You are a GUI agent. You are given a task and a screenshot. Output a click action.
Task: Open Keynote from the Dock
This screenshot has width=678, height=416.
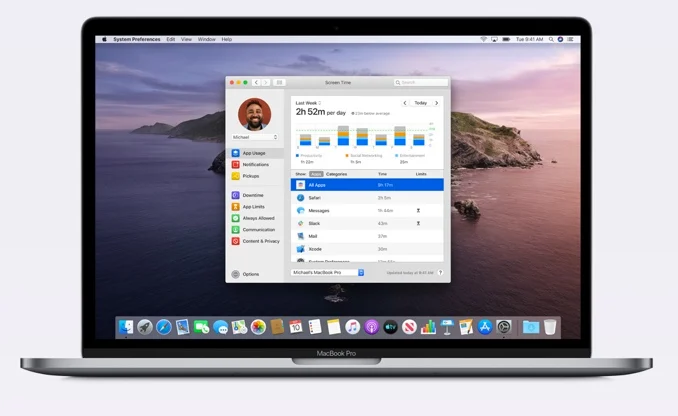pos(447,327)
